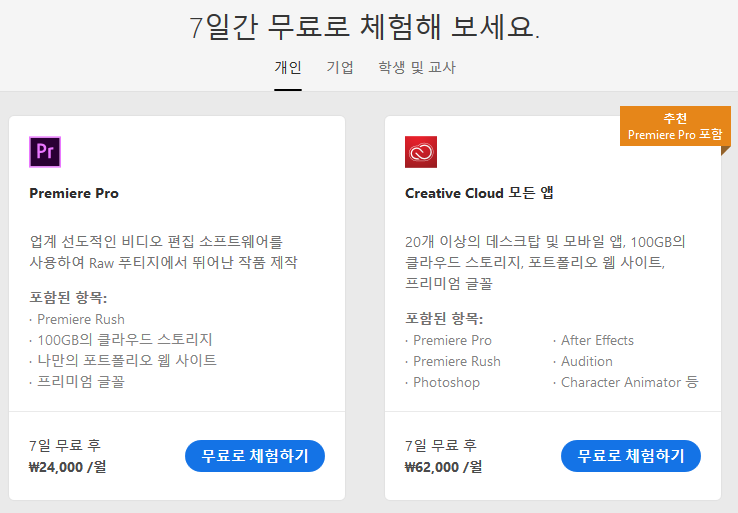
Task: Click the 100GB의 클라우드 스토리지 list item
Action: (124, 339)
